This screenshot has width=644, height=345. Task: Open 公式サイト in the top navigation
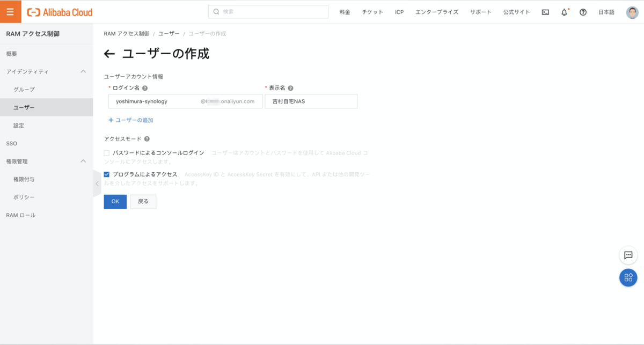tap(516, 12)
